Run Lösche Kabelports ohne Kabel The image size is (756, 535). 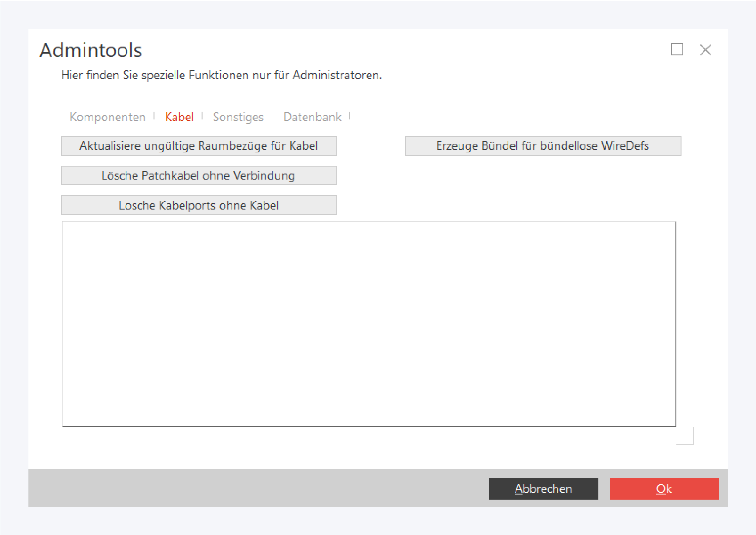coord(199,205)
